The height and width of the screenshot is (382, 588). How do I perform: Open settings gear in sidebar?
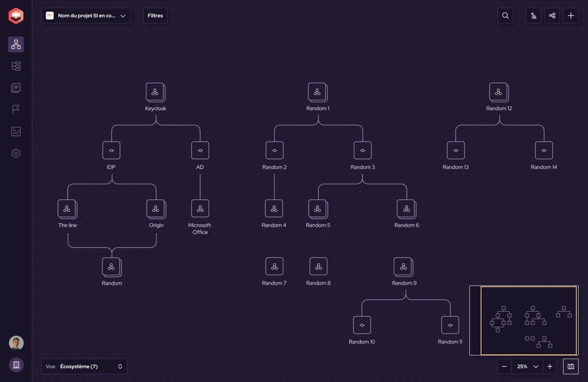pyautogui.click(x=16, y=153)
